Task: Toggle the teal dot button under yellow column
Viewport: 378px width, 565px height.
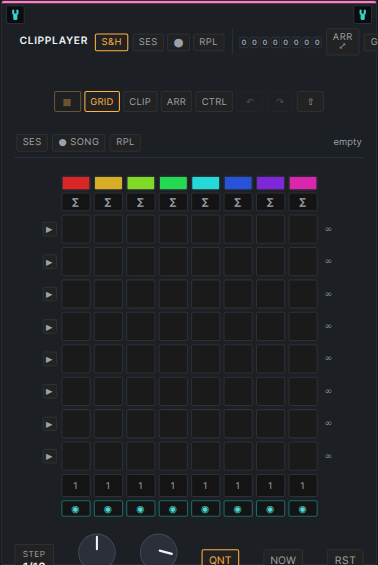Action: click(x=108, y=509)
